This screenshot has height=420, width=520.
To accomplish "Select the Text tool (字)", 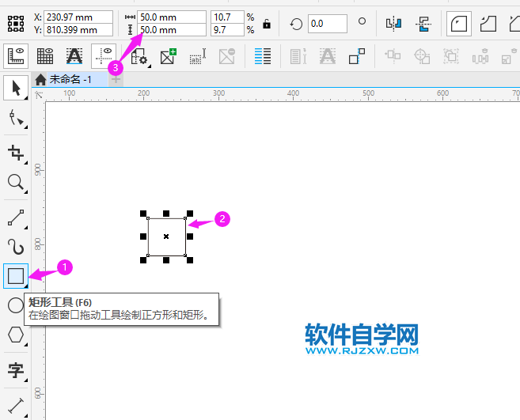I will click(16, 370).
